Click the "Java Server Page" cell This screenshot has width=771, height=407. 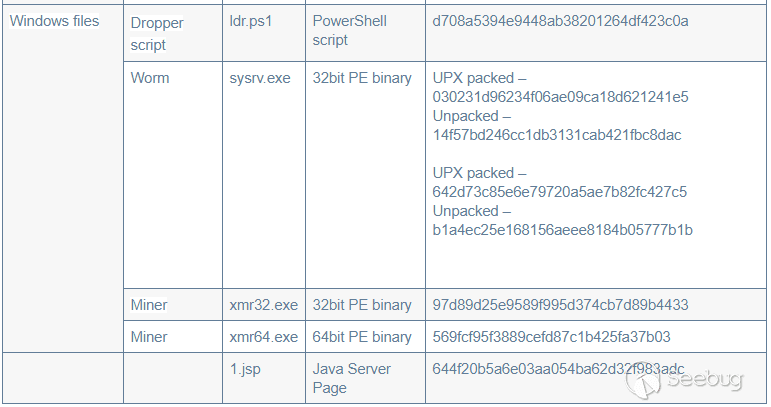(352, 378)
